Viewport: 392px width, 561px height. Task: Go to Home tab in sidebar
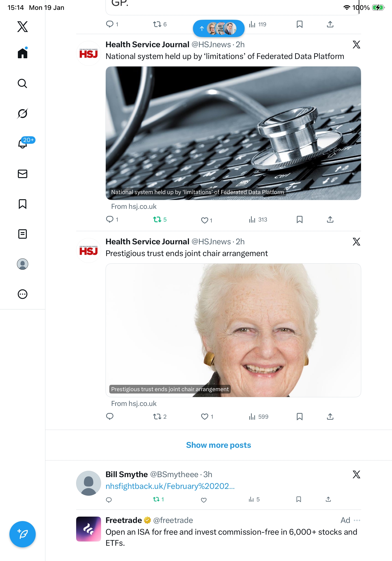pyautogui.click(x=23, y=53)
